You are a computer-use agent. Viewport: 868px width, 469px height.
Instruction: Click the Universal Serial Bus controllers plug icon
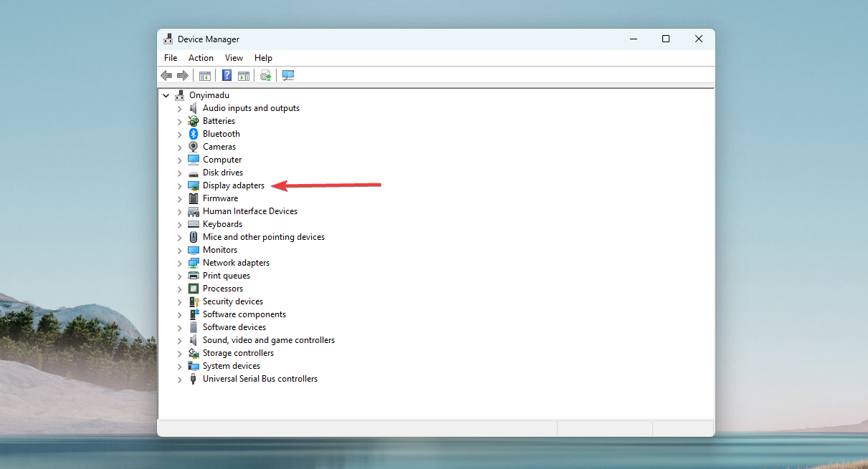point(193,379)
